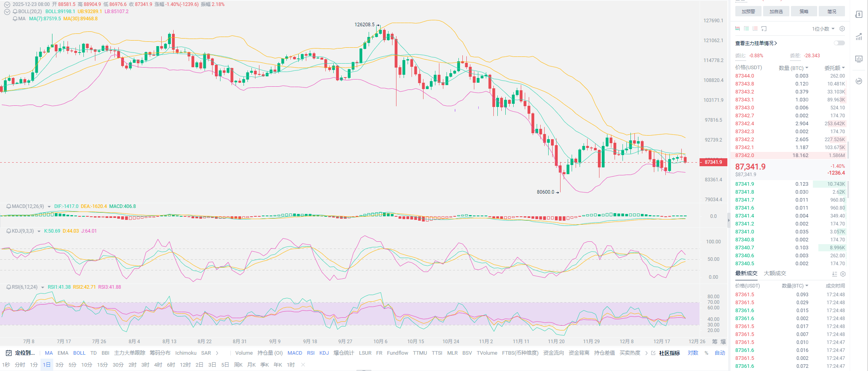This screenshot has height=371, width=868.
Task: Click the 加预警 button
Action: tap(748, 12)
